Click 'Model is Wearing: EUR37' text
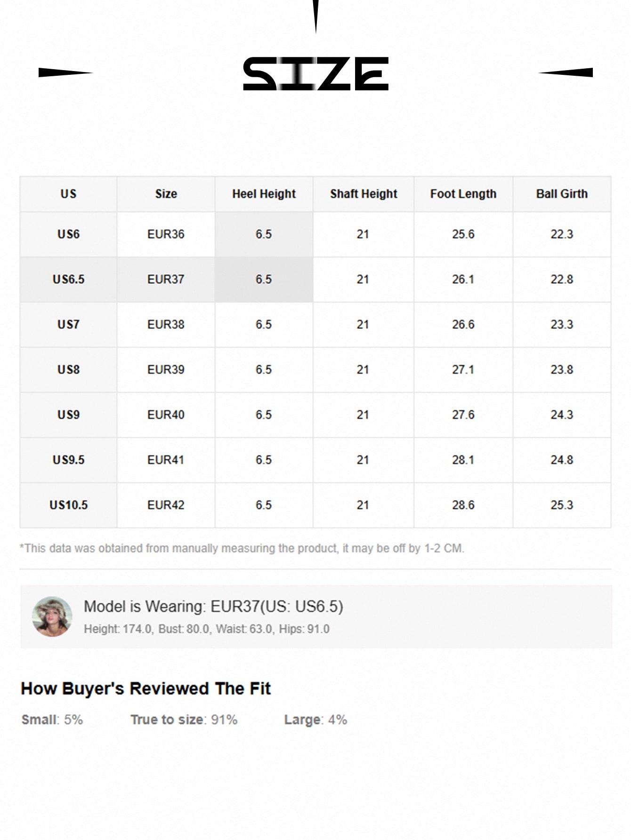This screenshot has width=631, height=840. click(213, 607)
